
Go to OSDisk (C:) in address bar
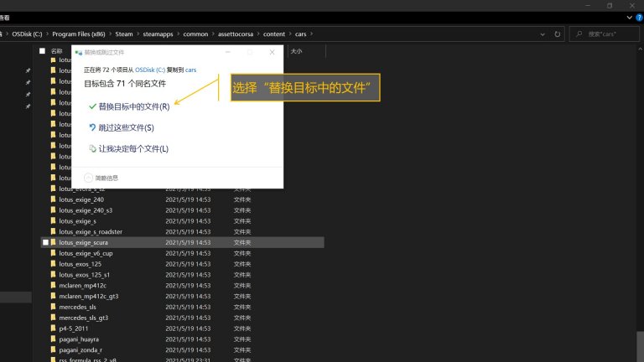coord(27,34)
